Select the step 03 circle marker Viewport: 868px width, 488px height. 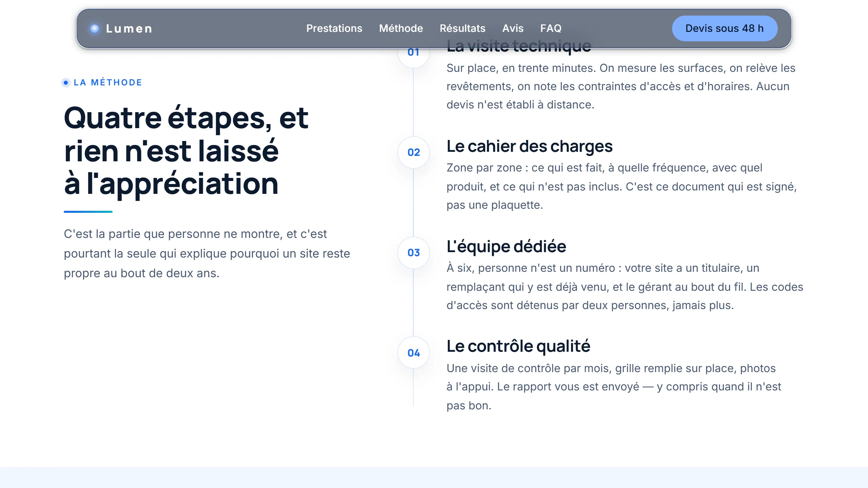pyautogui.click(x=413, y=252)
